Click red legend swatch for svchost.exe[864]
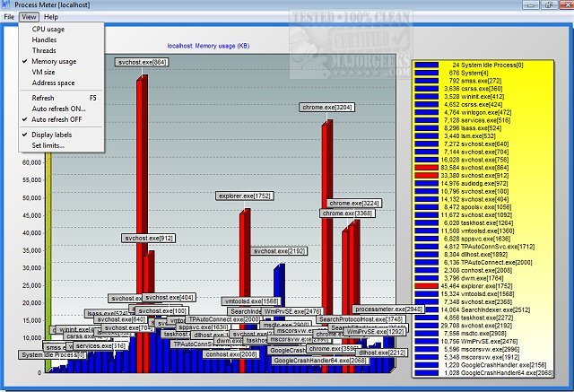Screen dimensions: 574x392 click(427, 168)
